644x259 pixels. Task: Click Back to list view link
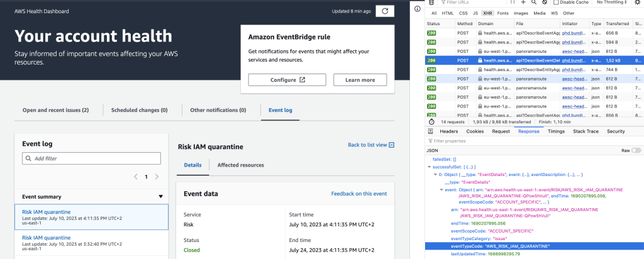371,145
